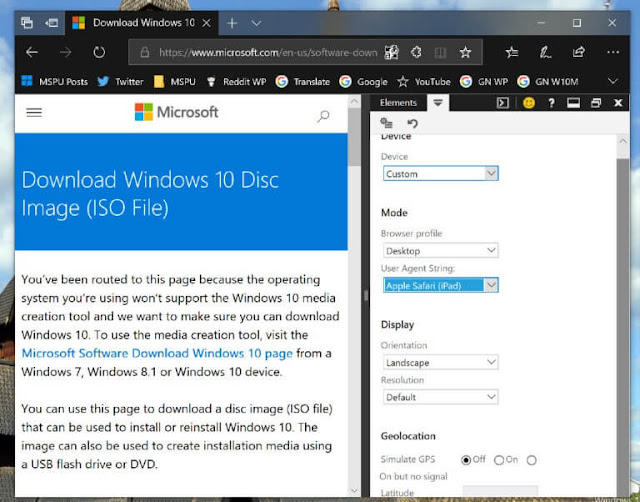
Task: Refresh the current page
Action: click(99, 52)
